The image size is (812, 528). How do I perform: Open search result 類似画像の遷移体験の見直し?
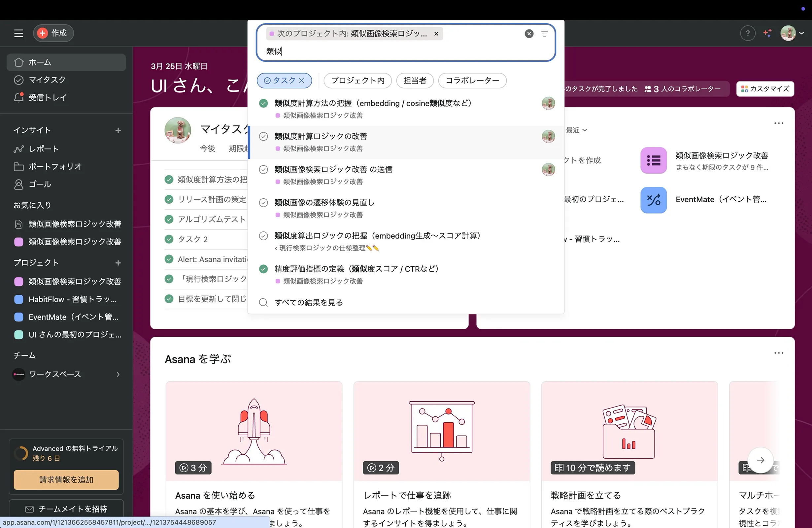pyautogui.click(x=406, y=209)
